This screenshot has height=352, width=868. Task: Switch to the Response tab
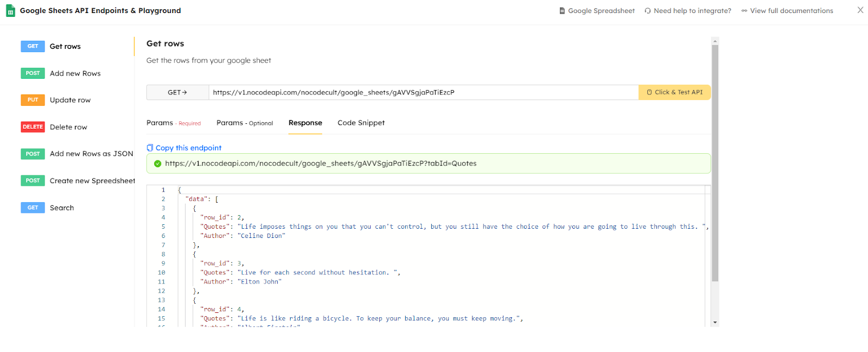305,123
